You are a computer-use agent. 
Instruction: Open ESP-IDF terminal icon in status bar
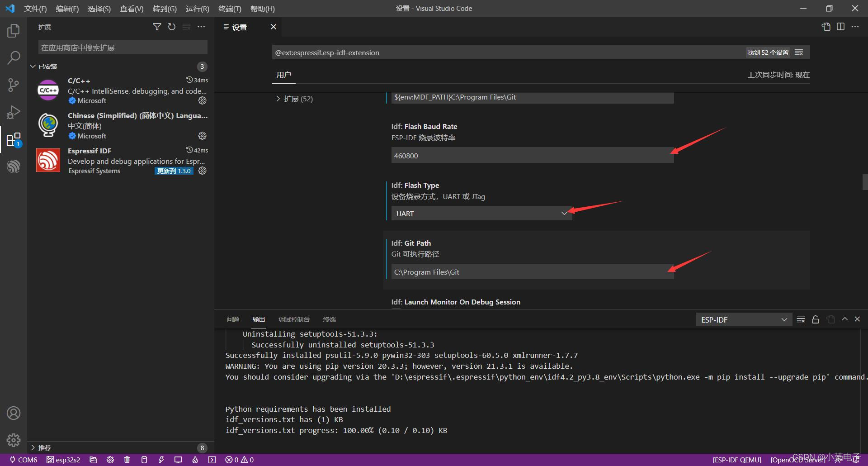(212, 460)
